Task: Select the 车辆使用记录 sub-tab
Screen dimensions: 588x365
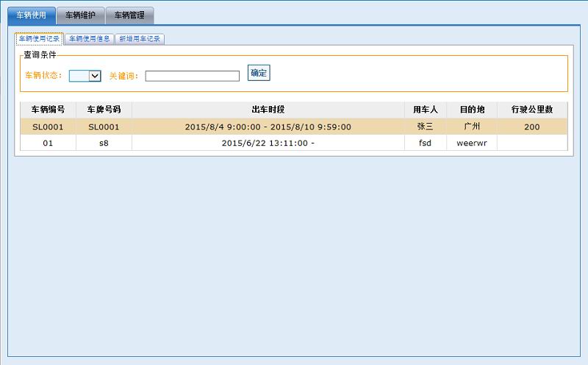Action: [x=39, y=39]
